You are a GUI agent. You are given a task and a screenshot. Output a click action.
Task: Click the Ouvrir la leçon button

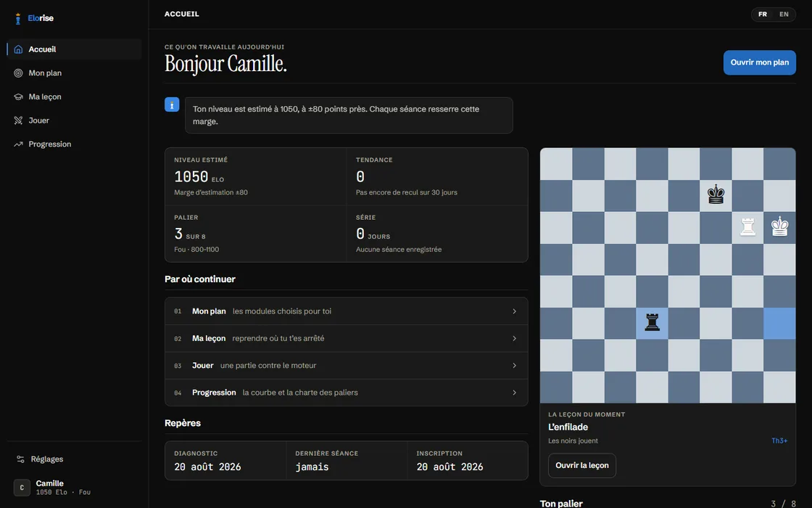(582, 465)
